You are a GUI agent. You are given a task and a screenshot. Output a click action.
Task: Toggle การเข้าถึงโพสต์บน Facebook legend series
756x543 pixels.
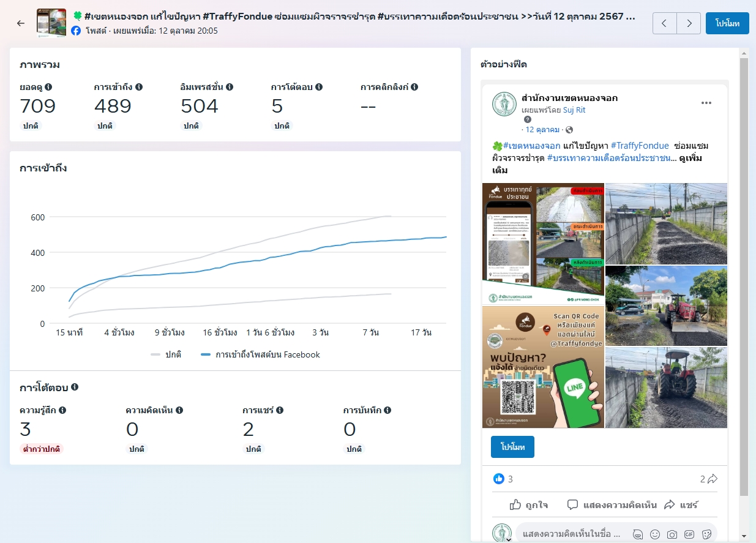[x=260, y=354]
